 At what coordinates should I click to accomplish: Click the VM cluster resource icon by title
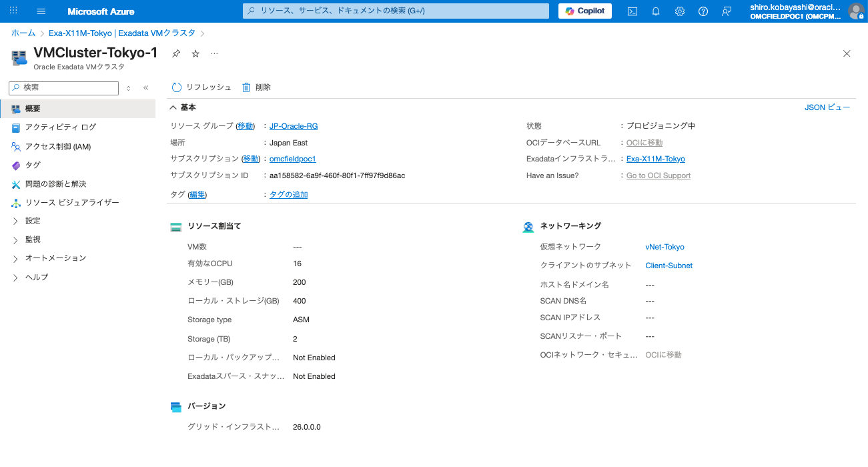19,57
